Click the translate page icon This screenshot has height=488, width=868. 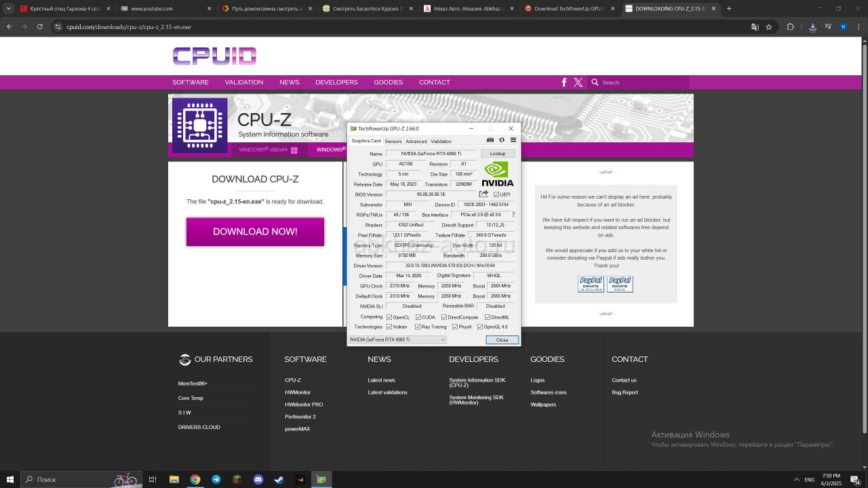point(755,27)
